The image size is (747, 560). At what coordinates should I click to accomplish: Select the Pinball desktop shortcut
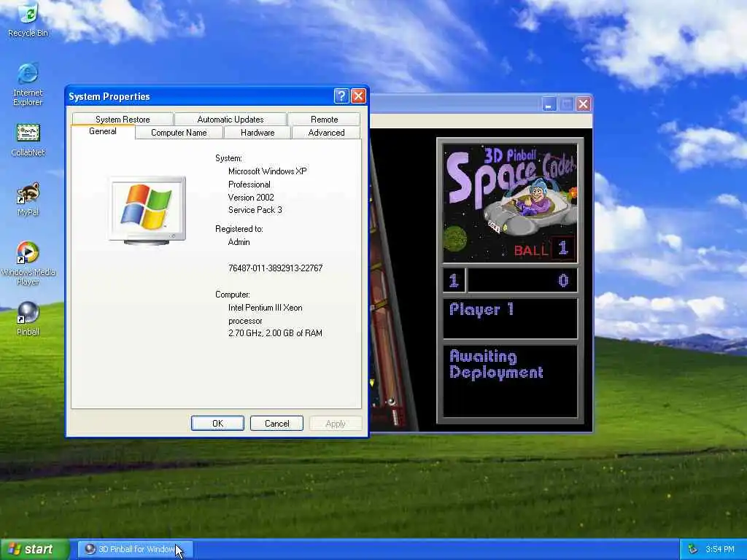click(28, 318)
